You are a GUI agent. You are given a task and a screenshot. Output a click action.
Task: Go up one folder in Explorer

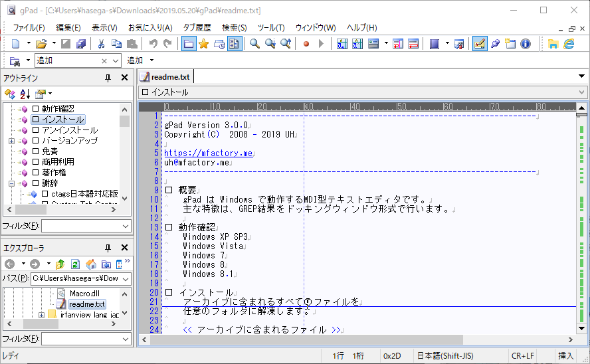click(x=60, y=264)
